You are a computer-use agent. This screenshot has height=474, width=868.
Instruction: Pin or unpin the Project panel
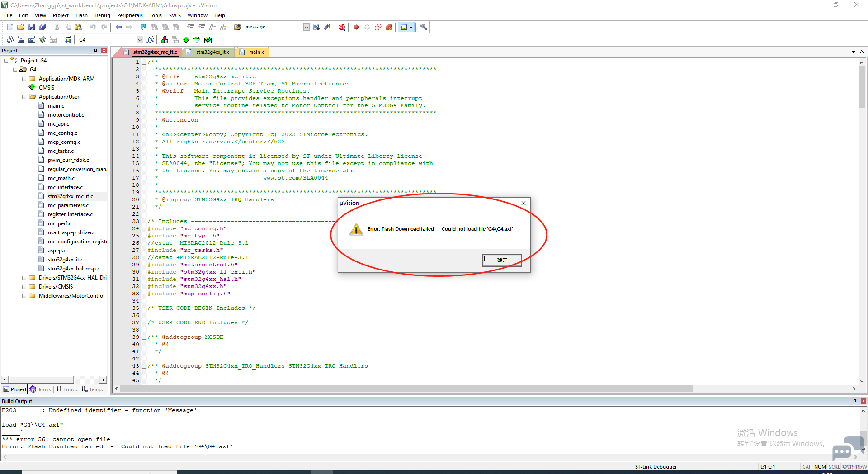click(x=95, y=51)
